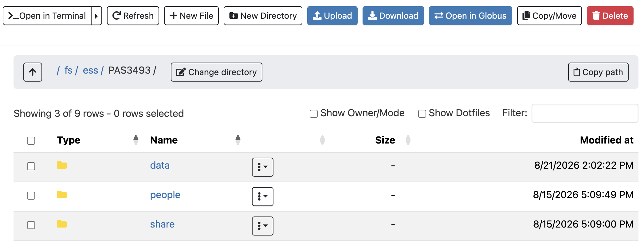This screenshot has height=249, width=644.
Task: Open the people folder link
Action: click(165, 195)
